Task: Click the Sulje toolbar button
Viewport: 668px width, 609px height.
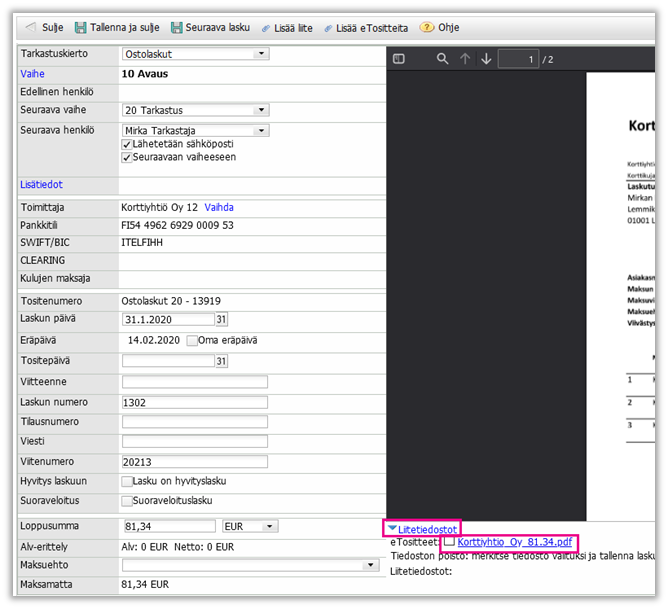Action: click(x=44, y=27)
